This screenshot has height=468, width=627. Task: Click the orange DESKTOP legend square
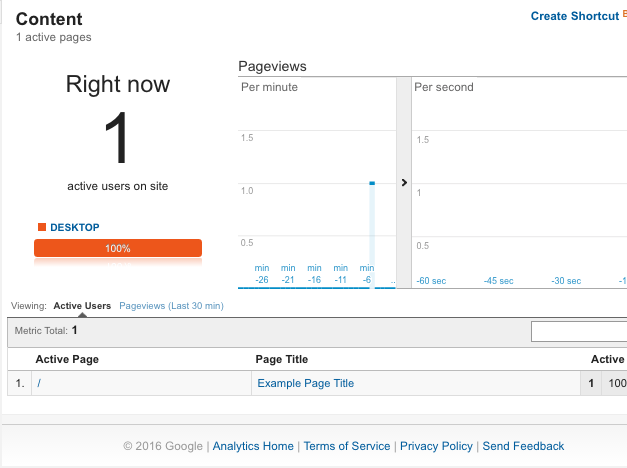point(42,227)
